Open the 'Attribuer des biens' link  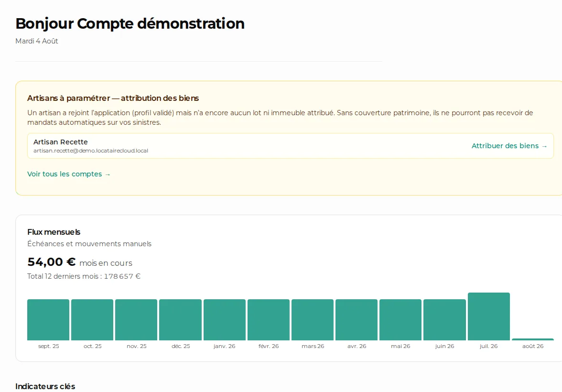tap(509, 146)
